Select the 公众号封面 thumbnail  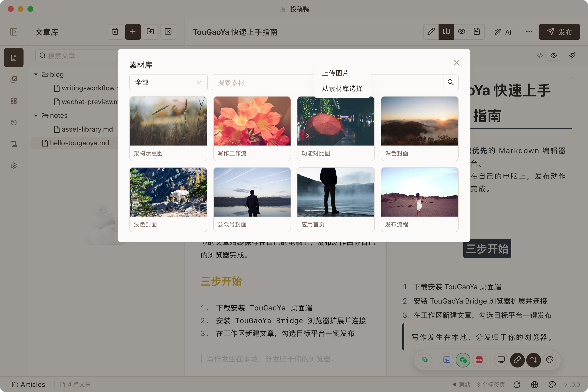252,200
